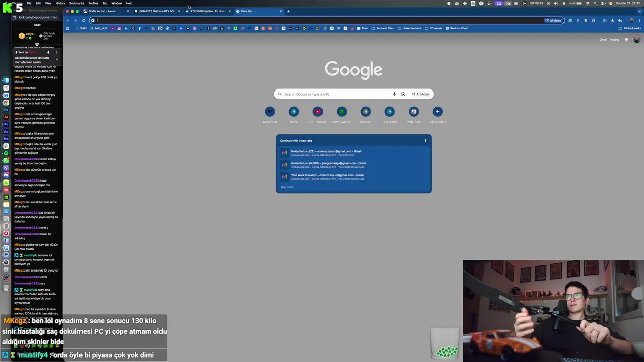Open volume control in menu bar

click(x=555, y=3)
